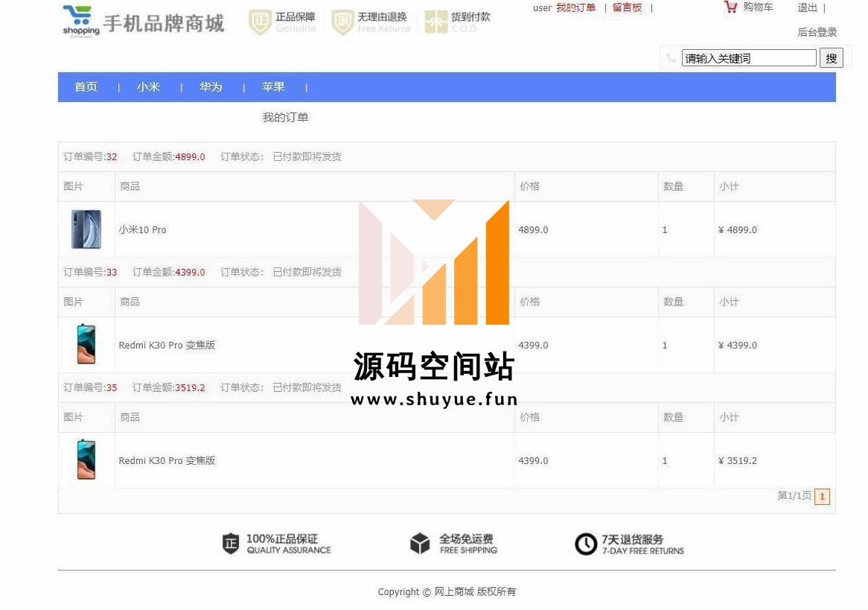Go to 首页 in the navigation bar
The width and height of the screenshot is (868, 610).
click(86, 87)
